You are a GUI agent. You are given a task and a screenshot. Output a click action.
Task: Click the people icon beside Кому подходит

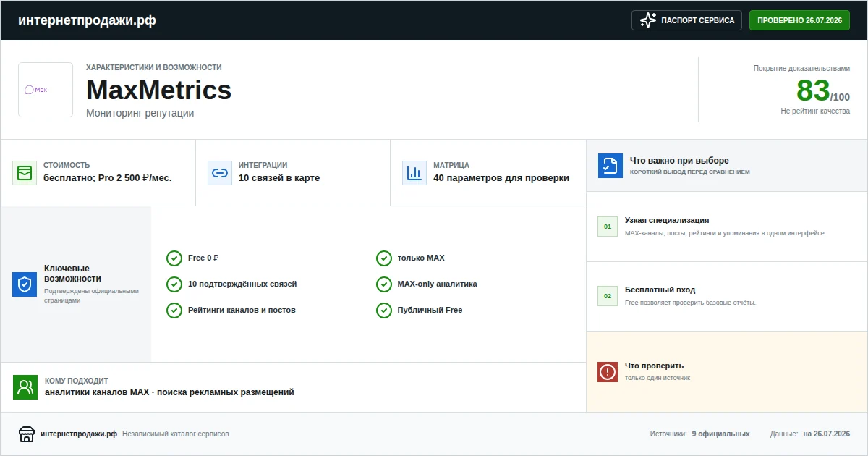[25, 387]
